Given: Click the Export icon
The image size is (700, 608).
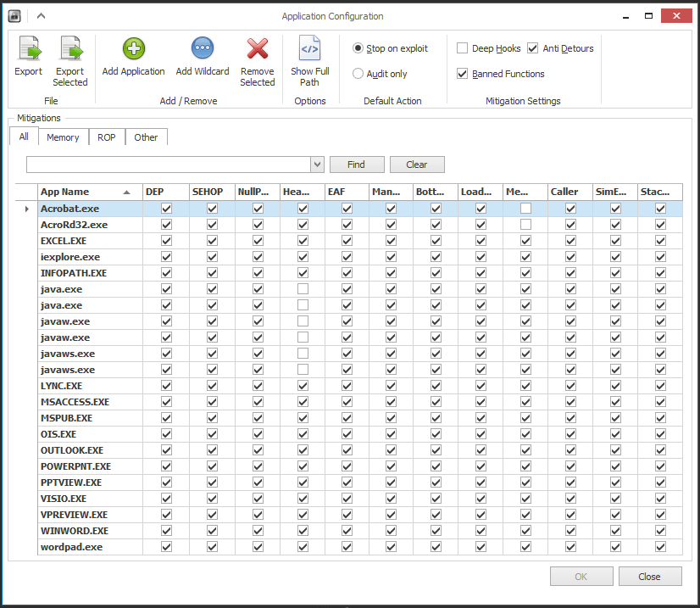Looking at the screenshot, I should pyautogui.click(x=29, y=48).
